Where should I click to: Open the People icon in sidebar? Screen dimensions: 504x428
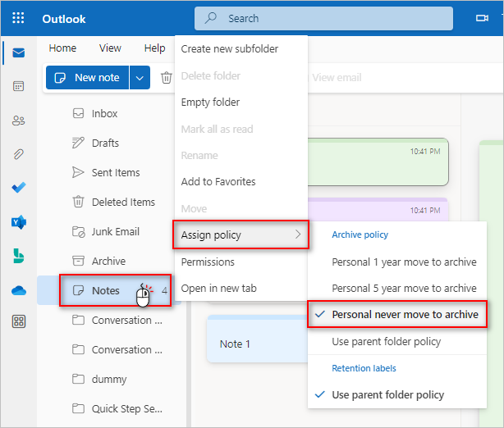tap(18, 121)
